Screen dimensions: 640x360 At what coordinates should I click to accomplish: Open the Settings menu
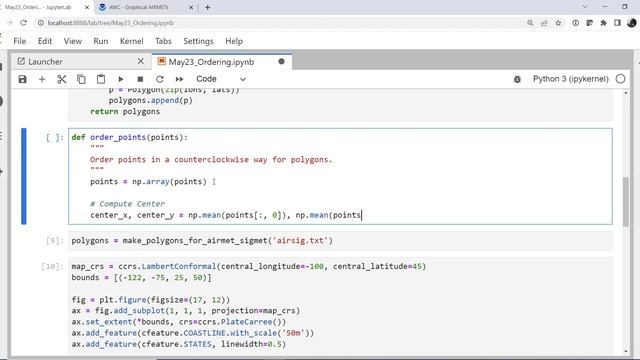click(x=198, y=41)
